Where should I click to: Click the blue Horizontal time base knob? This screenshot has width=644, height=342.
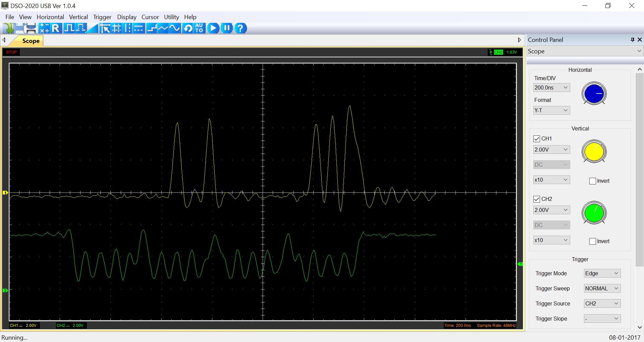pyautogui.click(x=594, y=94)
